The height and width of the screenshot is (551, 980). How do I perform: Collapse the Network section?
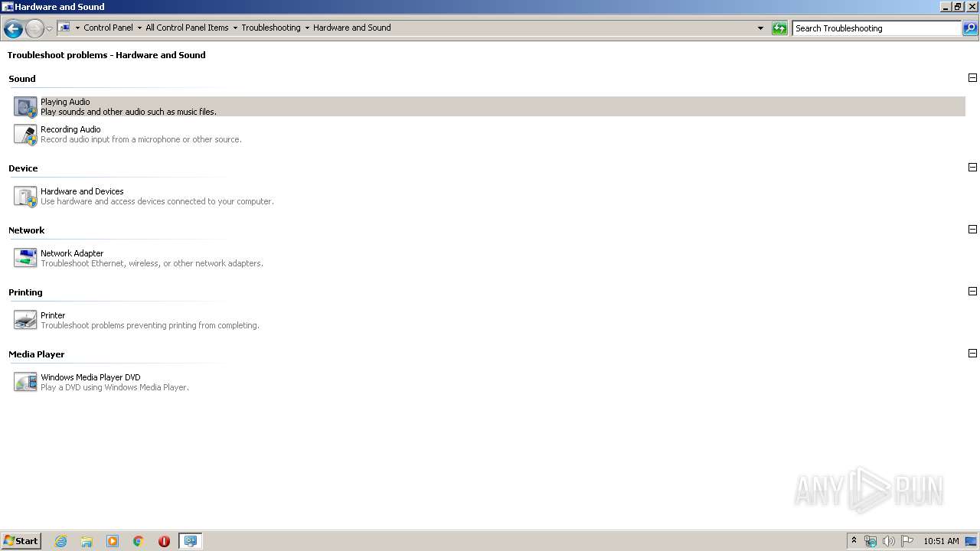(972, 230)
